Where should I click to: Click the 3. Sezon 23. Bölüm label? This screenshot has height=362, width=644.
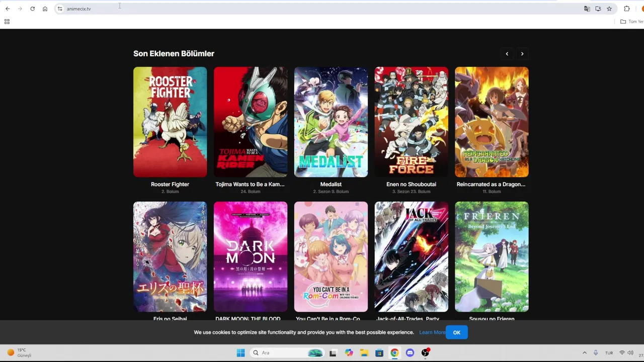pyautogui.click(x=411, y=192)
